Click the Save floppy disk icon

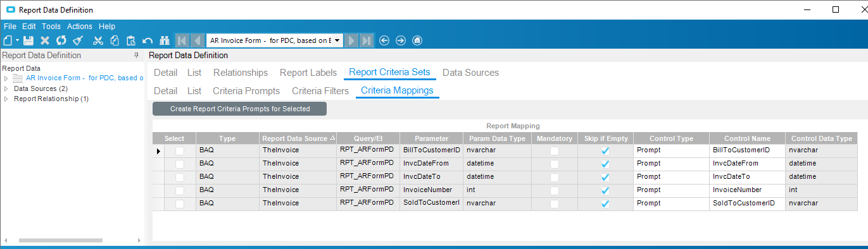click(x=28, y=40)
